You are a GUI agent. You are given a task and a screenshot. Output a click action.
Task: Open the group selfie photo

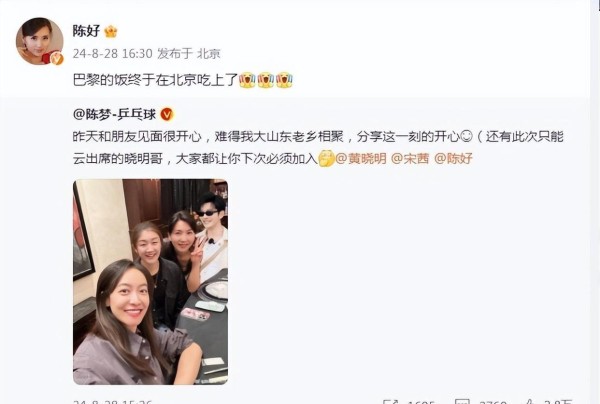[150, 282]
